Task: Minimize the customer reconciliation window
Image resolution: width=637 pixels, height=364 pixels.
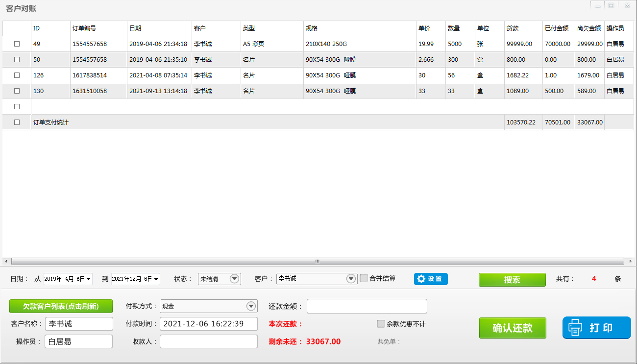Action: (597, 5)
